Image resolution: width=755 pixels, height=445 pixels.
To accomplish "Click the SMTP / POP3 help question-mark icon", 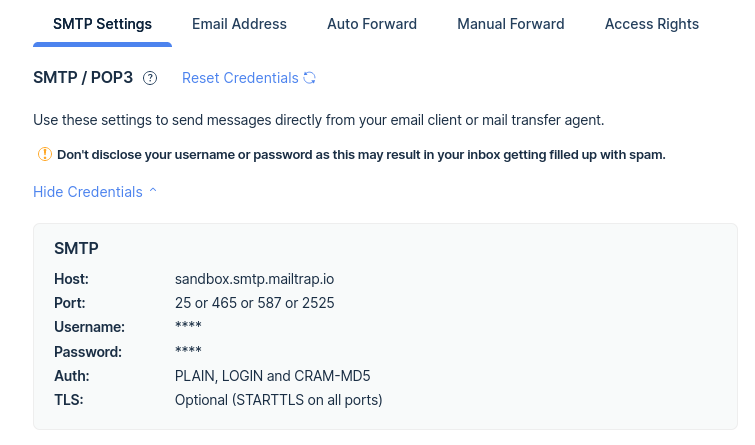I will 150,78.
